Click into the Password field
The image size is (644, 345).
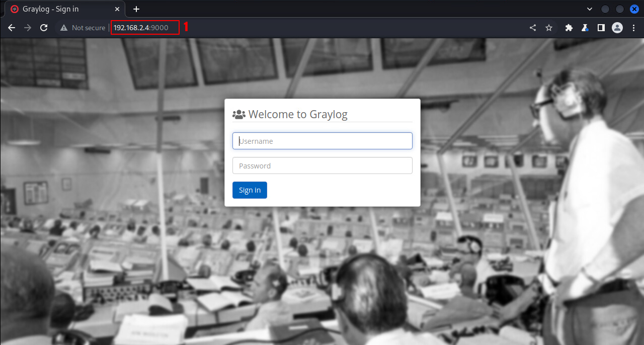point(323,165)
